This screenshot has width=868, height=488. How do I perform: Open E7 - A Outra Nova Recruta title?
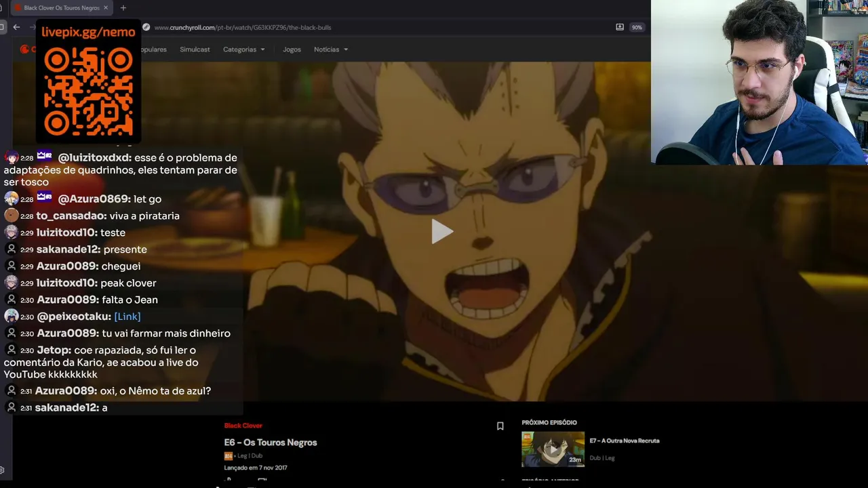tap(624, 441)
